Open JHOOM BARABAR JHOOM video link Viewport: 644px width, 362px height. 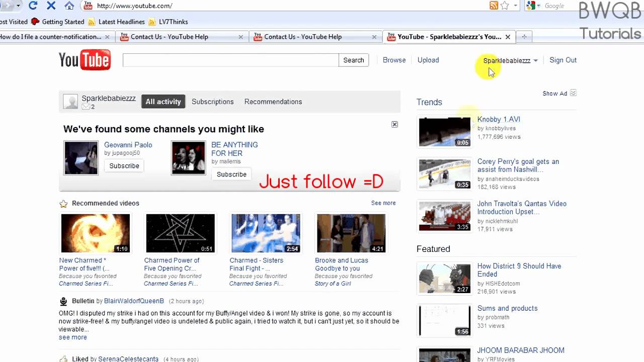[521, 350]
